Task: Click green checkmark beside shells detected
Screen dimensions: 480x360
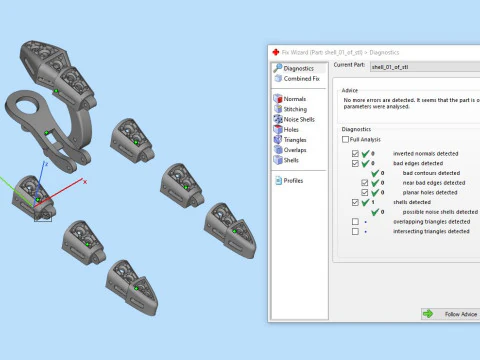Action: pyautogui.click(x=366, y=202)
